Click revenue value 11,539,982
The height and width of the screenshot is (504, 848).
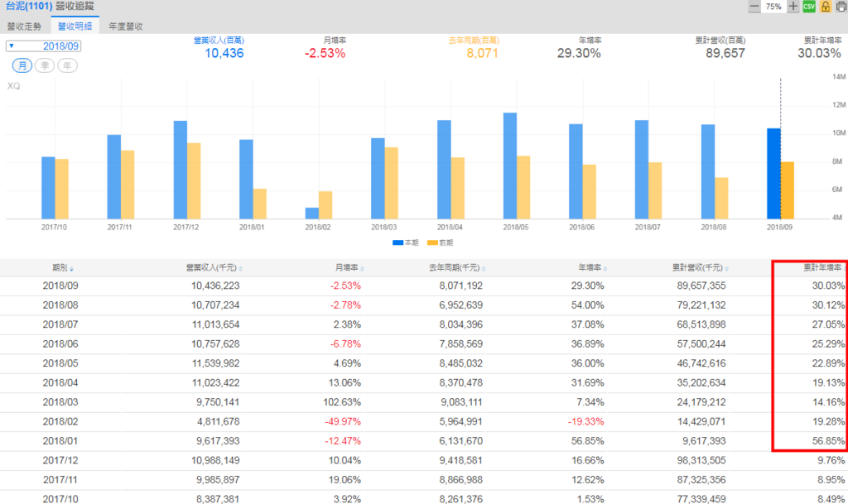pos(215,363)
